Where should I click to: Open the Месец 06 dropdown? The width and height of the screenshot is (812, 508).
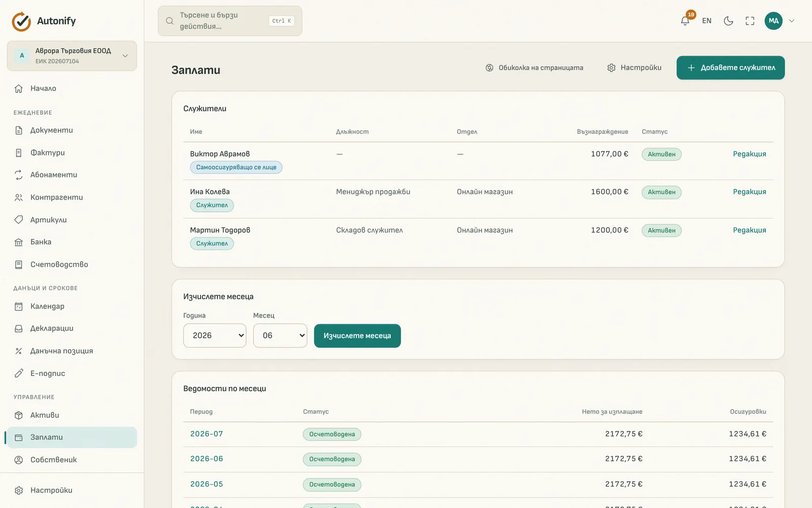(x=280, y=336)
